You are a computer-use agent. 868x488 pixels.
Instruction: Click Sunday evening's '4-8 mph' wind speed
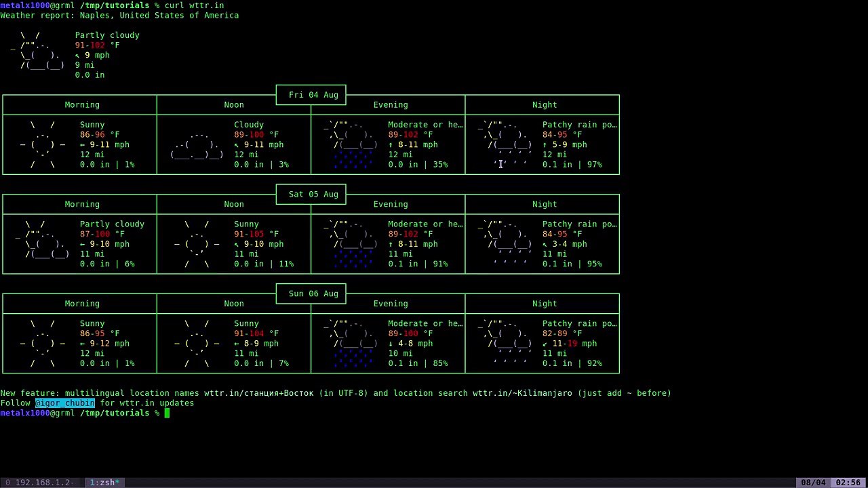[416, 344]
